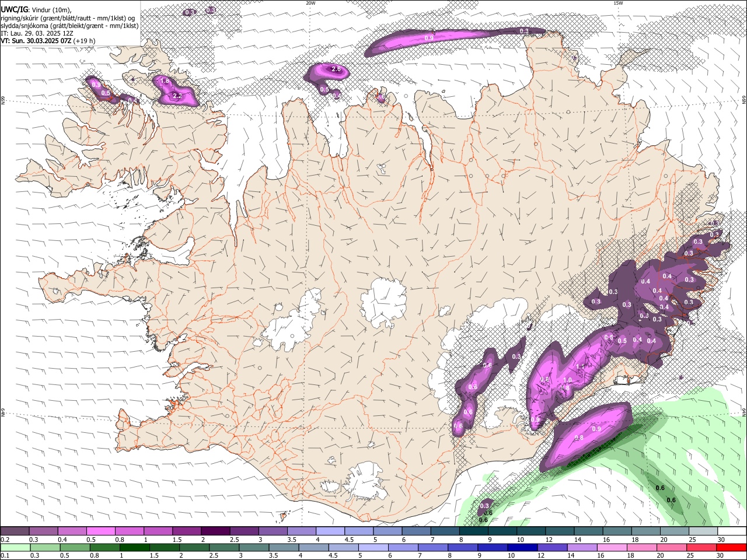Pick the dark teal swatch at snow value 8
The width and height of the screenshot is (747, 560).
[473, 531]
